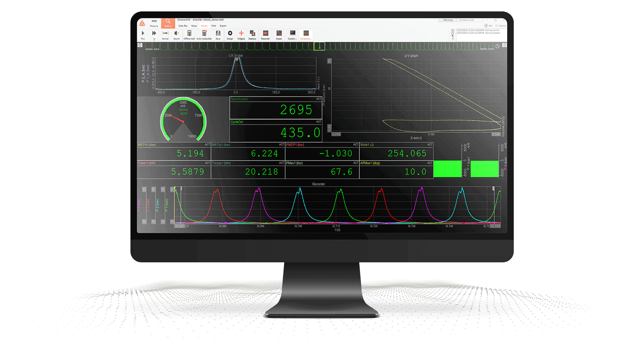644x354 pixels.
Task: Collapse left panel toggle on overview bar
Action: click(x=140, y=45)
